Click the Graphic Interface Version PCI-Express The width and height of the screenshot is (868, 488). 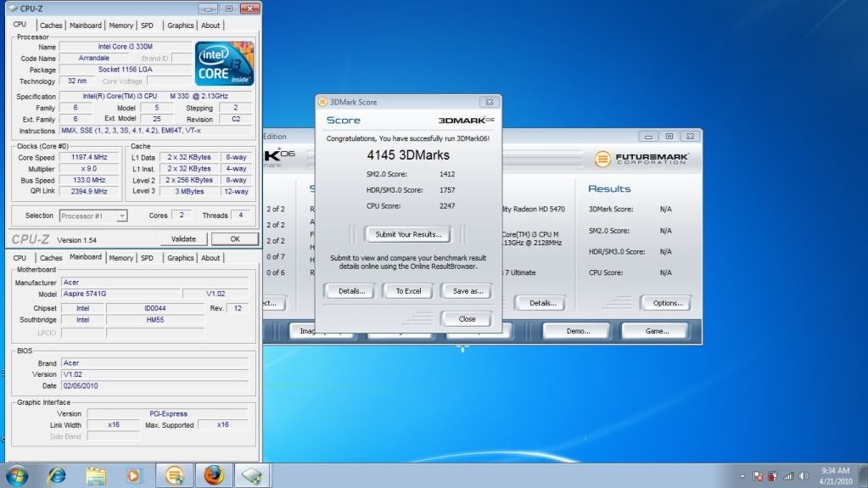click(x=168, y=413)
